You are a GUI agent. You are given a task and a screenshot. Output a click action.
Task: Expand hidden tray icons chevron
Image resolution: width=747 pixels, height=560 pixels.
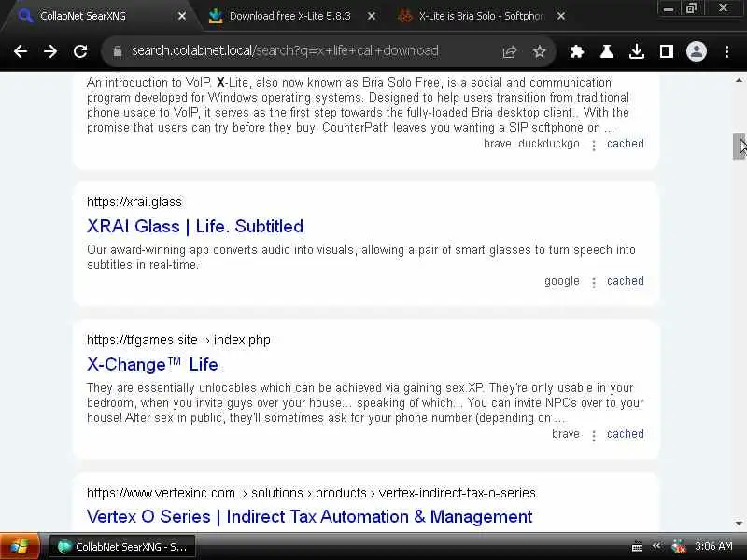pyautogui.click(x=656, y=546)
